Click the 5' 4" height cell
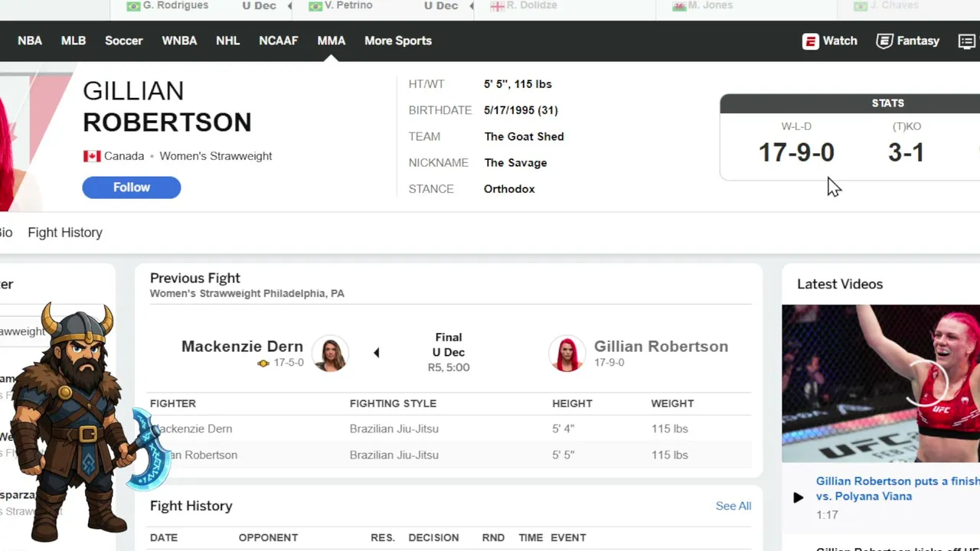Image resolution: width=980 pixels, height=551 pixels. pos(563,429)
